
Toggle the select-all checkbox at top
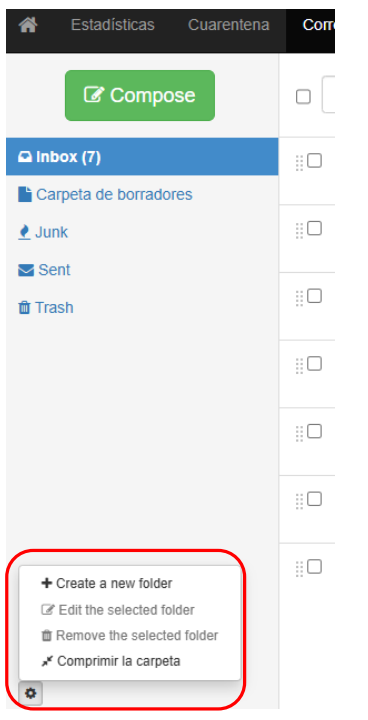click(x=303, y=97)
